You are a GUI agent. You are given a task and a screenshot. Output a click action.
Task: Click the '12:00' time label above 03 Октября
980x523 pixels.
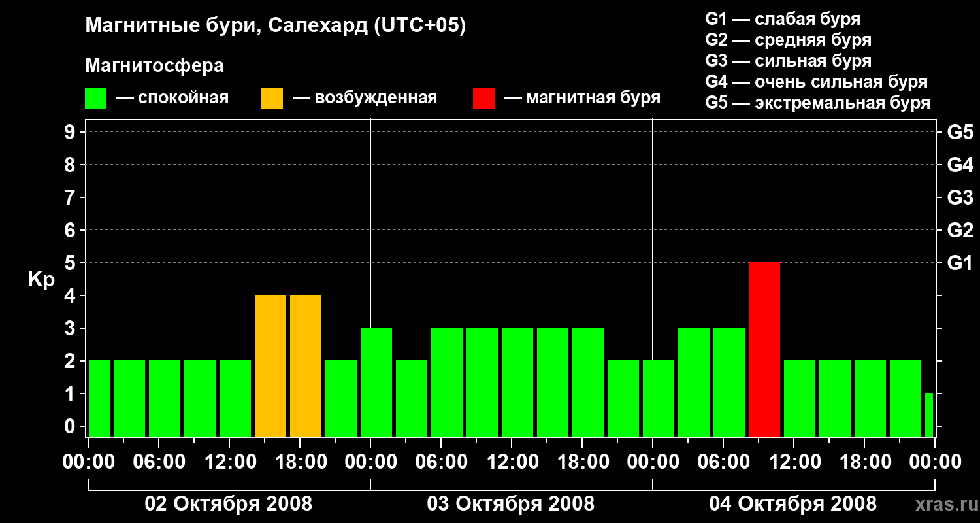(x=512, y=462)
